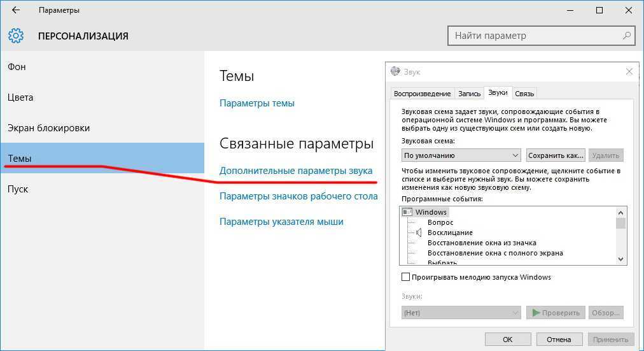Viewport: 644px width, 351px height.
Task: Click the Звук dialog speaker icon
Action: [395, 71]
